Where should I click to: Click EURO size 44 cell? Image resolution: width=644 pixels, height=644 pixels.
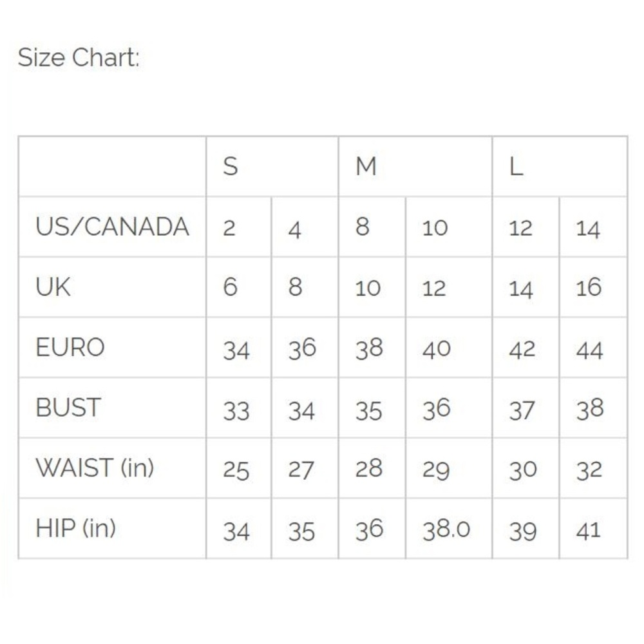(x=589, y=349)
